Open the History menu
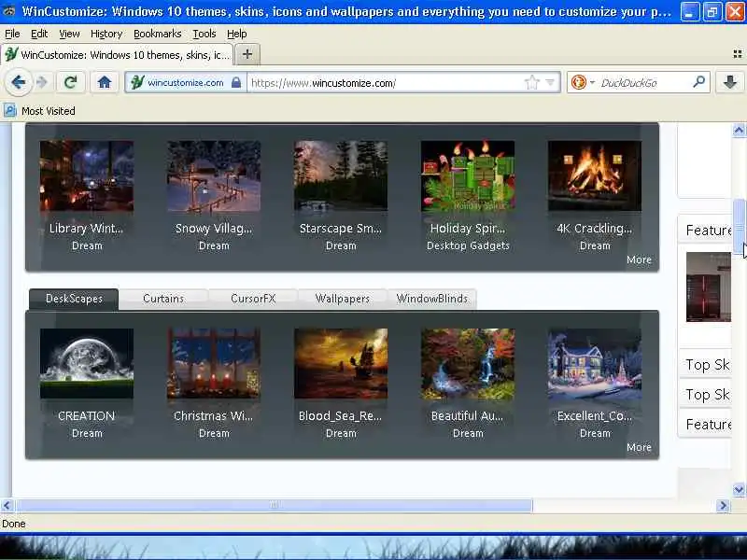747x560 pixels. coord(106,34)
